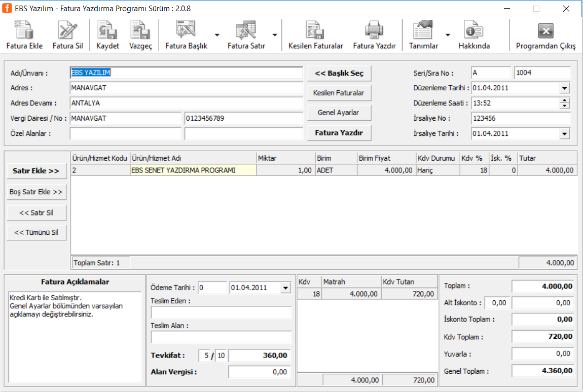The image size is (583, 392).
Task: Click the Tevkifat numerator field 5
Action: point(204,355)
